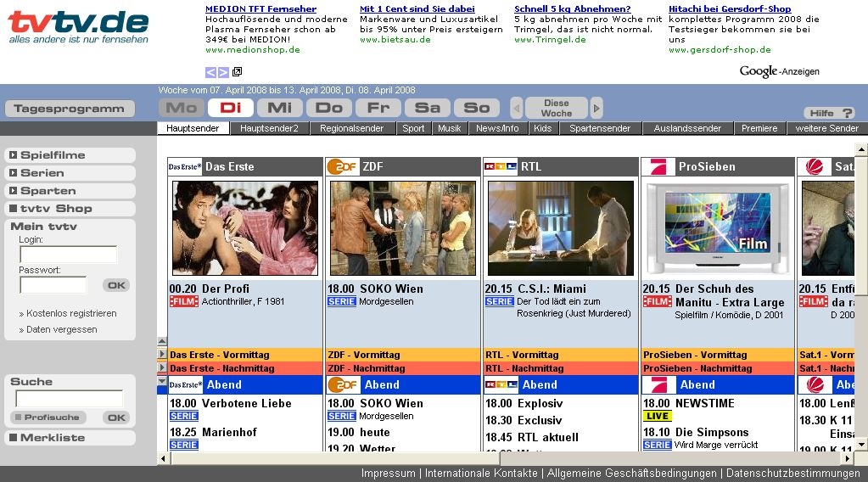This screenshot has width=868, height=482.
Task: Click the ZDF logo in Abend row
Action: point(342,384)
